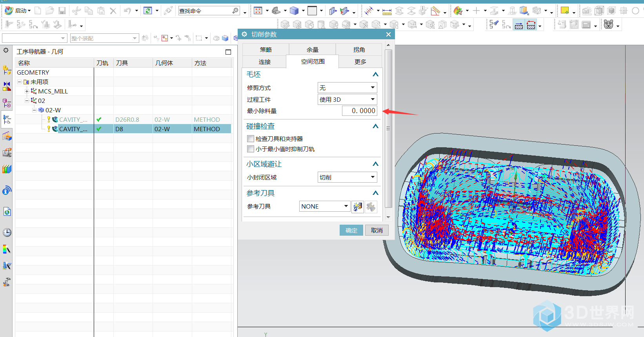Open 参考刀具 dropdown showing NONE

[324, 206]
